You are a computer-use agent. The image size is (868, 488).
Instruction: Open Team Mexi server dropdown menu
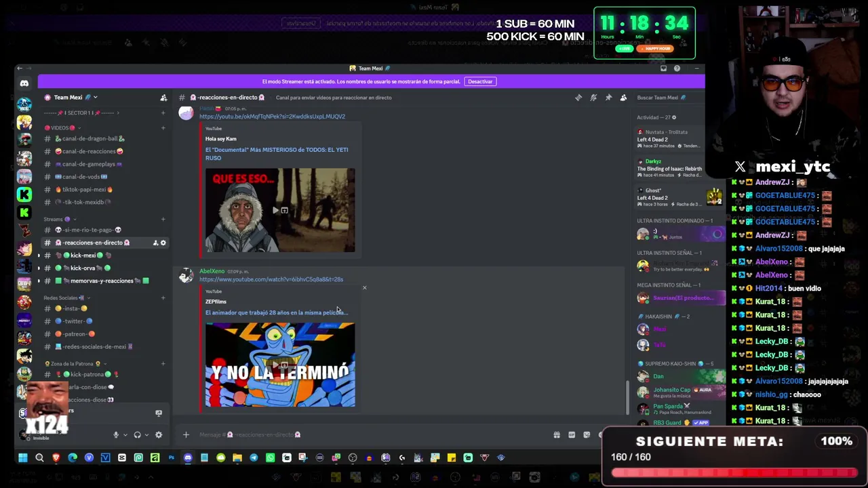tap(75, 98)
